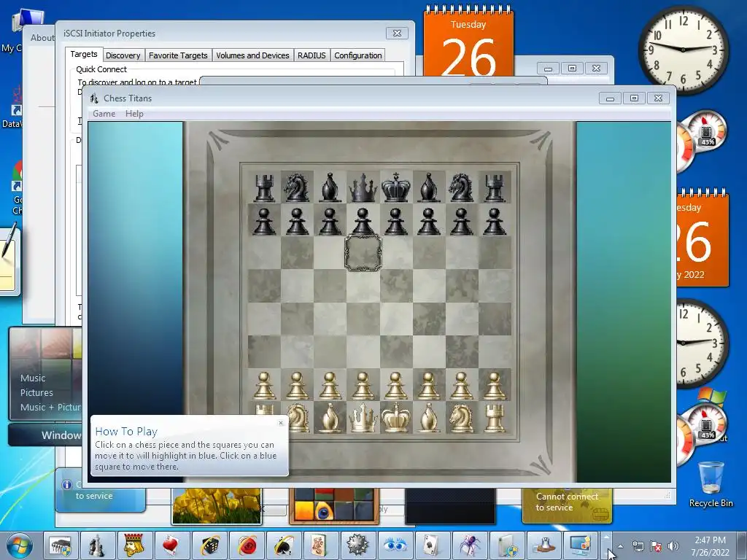
Task: Click the black queen-side bishop
Action: (x=330, y=187)
